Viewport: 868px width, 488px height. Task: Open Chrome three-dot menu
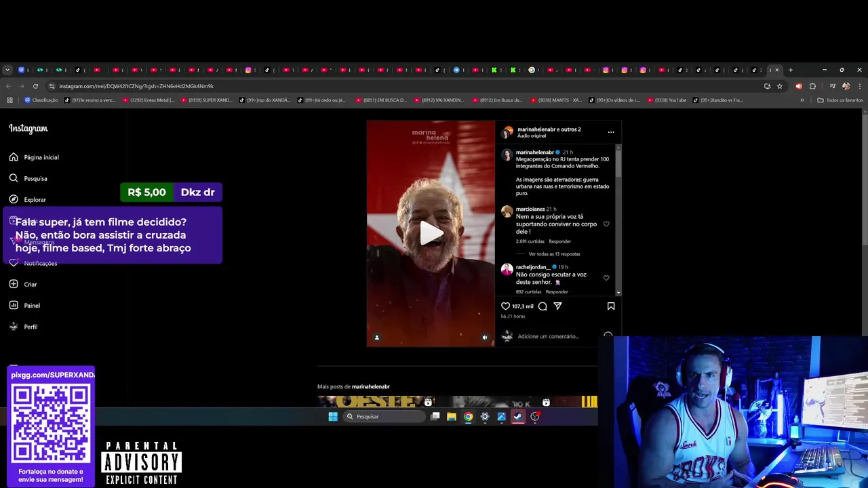coord(859,86)
